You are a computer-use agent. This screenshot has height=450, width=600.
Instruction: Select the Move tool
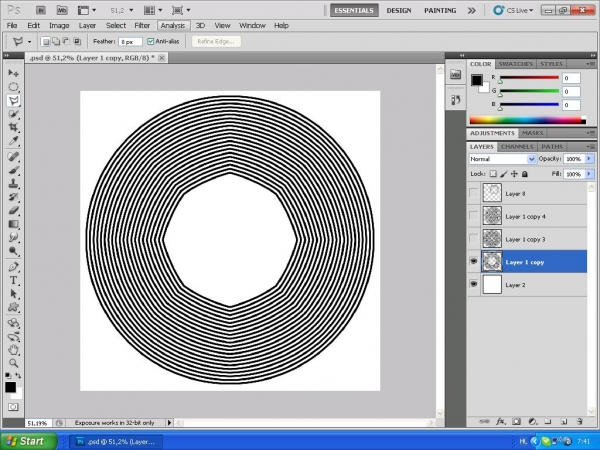(x=13, y=73)
